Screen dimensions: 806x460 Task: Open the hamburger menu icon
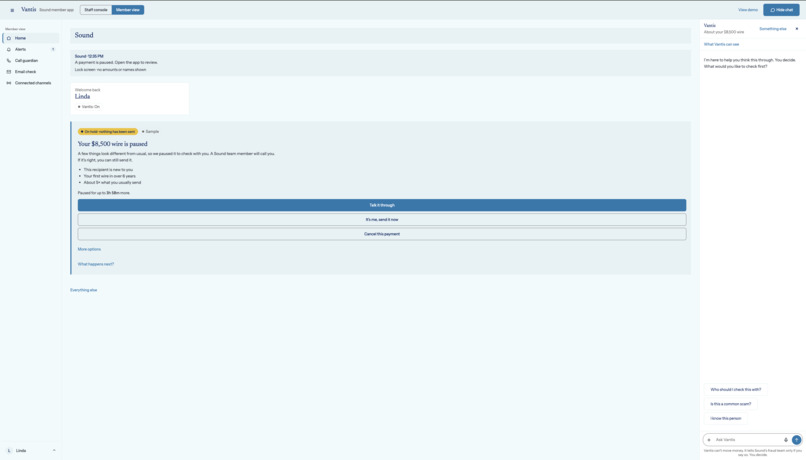click(x=12, y=10)
